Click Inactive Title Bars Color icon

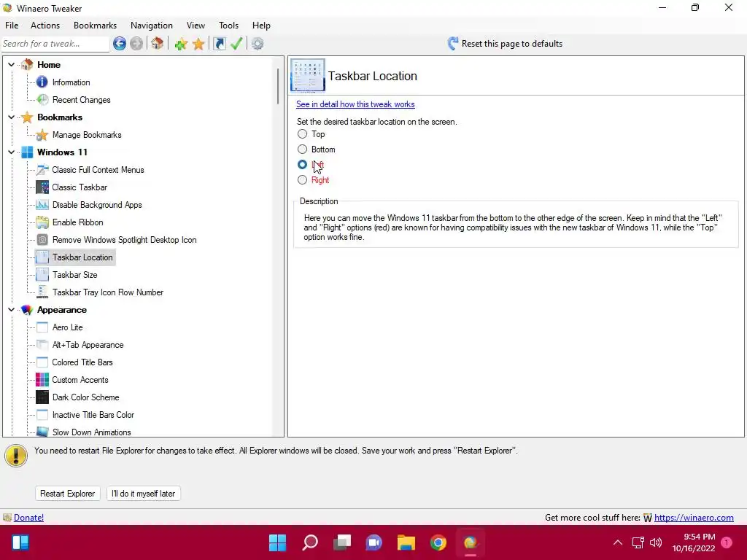[x=42, y=415]
